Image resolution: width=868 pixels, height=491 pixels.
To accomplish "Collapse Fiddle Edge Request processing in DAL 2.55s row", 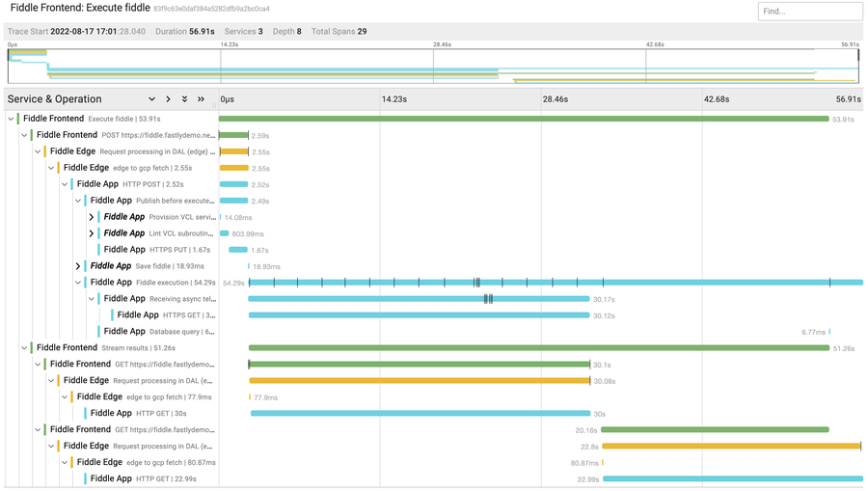I will click(x=38, y=151).
